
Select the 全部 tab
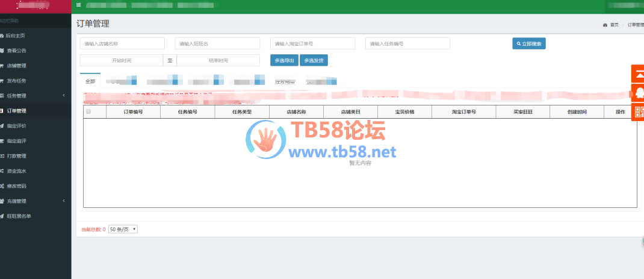point(90,81)
